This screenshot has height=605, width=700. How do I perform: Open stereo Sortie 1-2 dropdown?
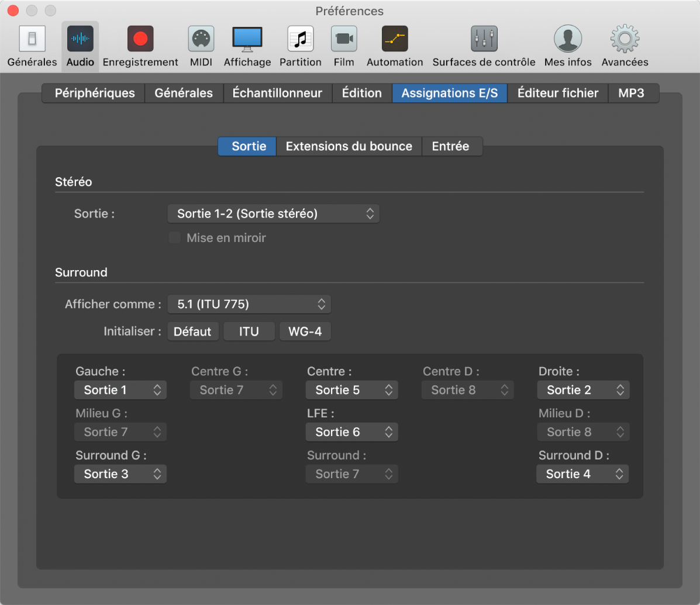click(273, 214)
